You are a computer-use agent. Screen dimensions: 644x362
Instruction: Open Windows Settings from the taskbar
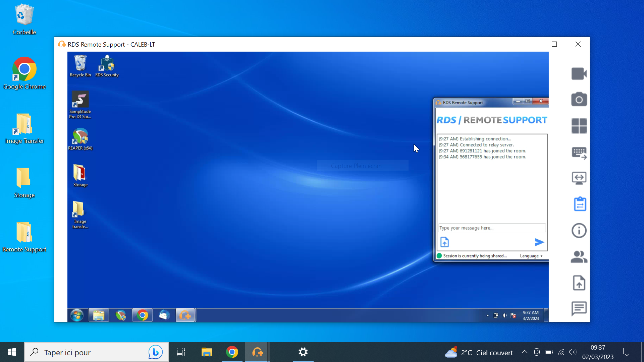pyautogui.click(x=303, y=352)
